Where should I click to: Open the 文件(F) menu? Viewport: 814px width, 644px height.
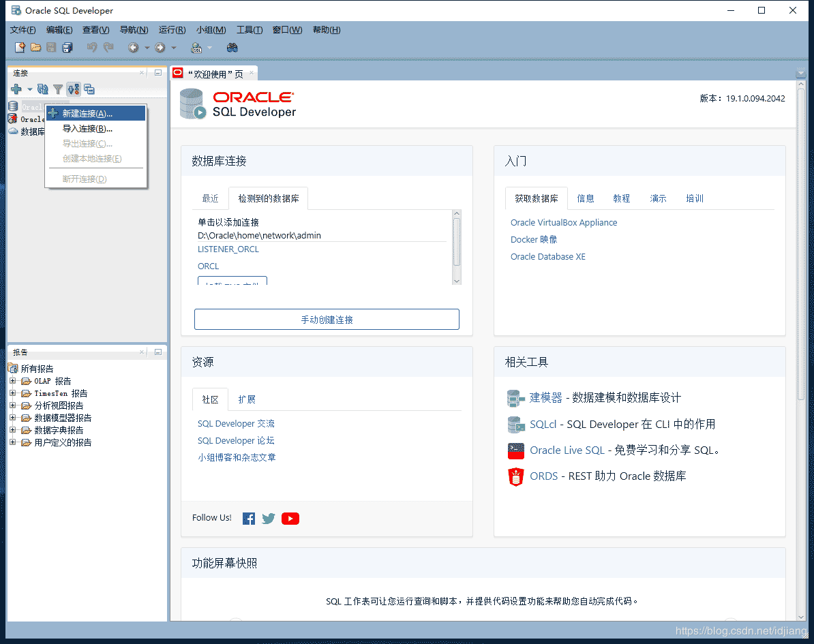[22, 29]
